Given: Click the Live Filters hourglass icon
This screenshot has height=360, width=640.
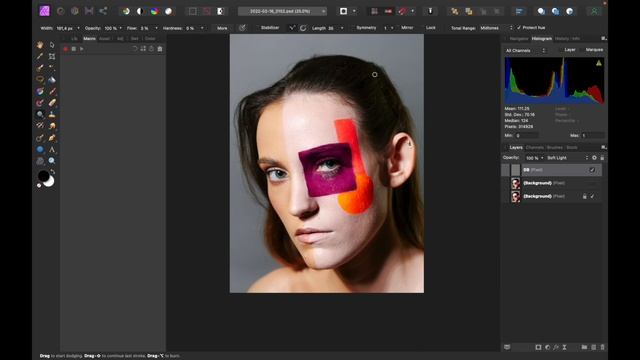Looking at the screenshot, I should (x=564, y=347).
